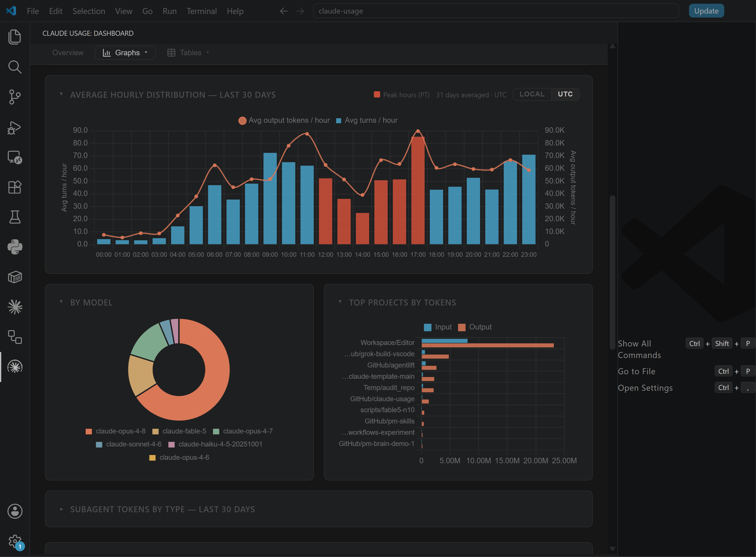
Task: Toggle Input series in projects legend
Action: click(x=438, y=327)
